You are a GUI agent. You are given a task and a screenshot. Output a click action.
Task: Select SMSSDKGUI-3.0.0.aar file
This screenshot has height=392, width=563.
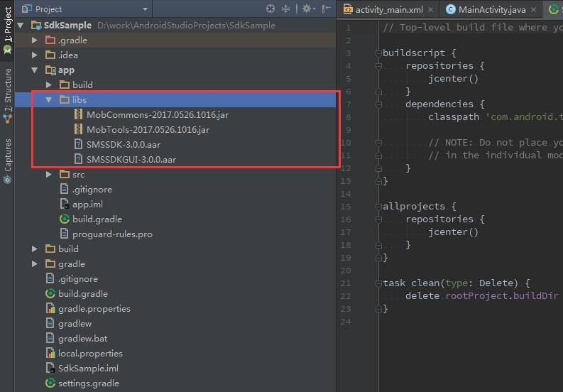131,160
